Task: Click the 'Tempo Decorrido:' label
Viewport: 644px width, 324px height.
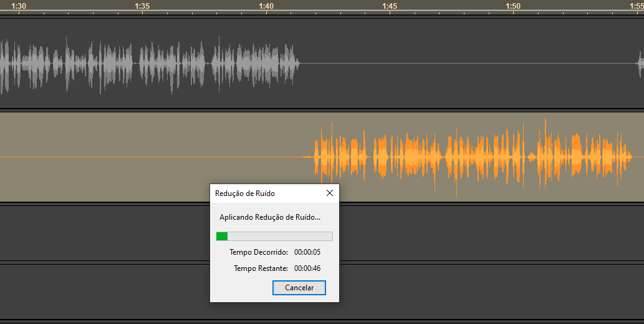Action: pos(259,252)
